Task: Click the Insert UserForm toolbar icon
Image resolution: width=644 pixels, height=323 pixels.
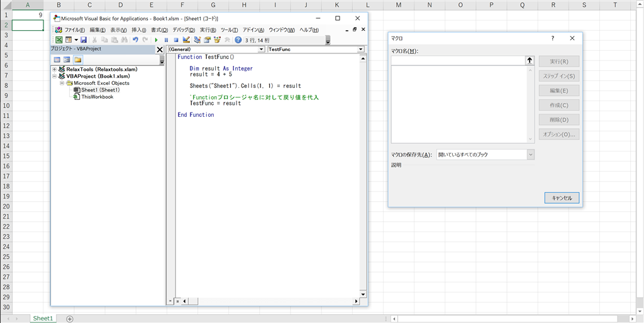Action: point(68,40)
